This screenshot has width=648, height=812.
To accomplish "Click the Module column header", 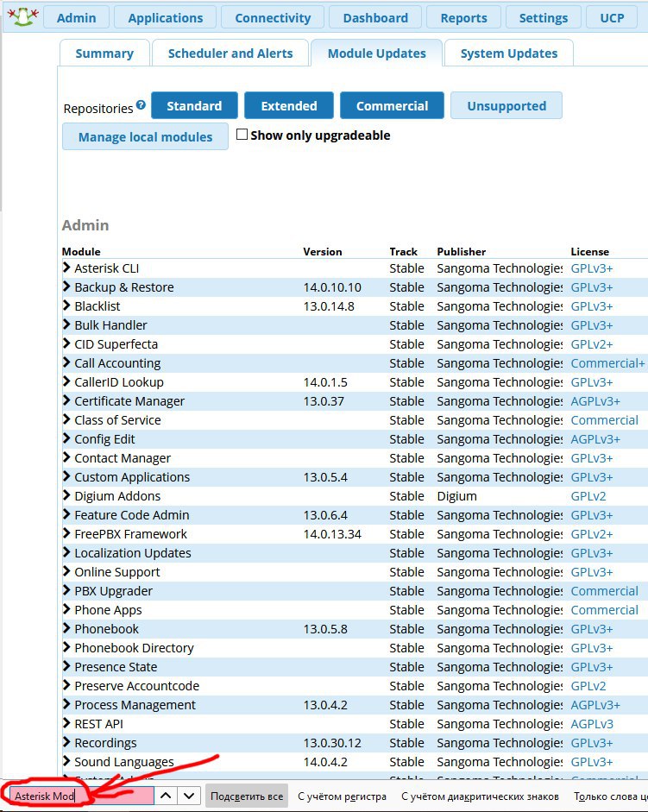I will [x=81, y=252].
